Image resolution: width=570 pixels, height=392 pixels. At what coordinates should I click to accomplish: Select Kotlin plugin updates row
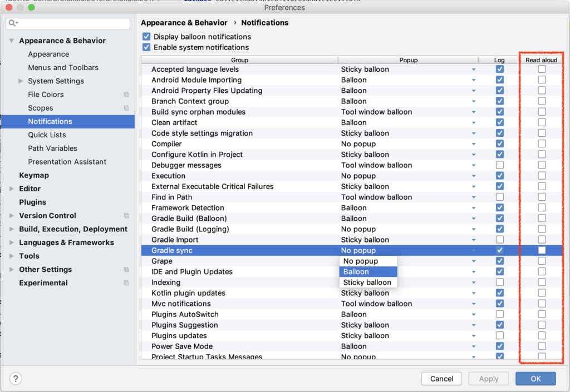pyautogui.click(x=352, y=293)
